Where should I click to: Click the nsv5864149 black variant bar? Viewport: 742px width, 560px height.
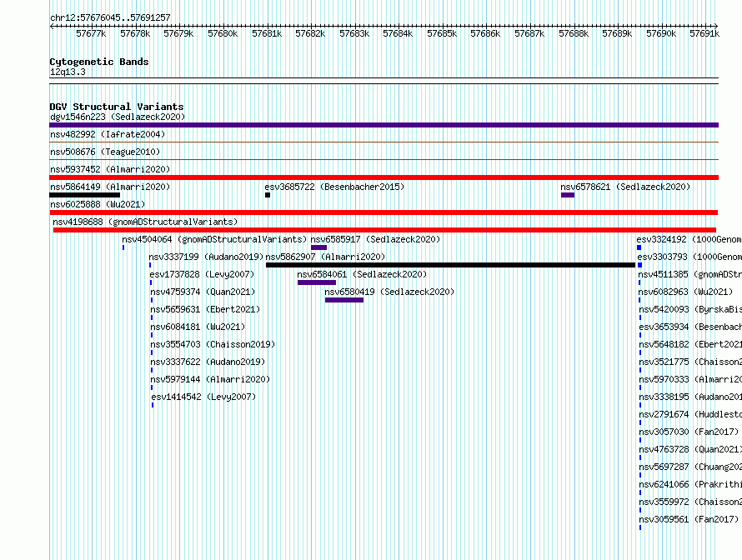coord(85,195)
